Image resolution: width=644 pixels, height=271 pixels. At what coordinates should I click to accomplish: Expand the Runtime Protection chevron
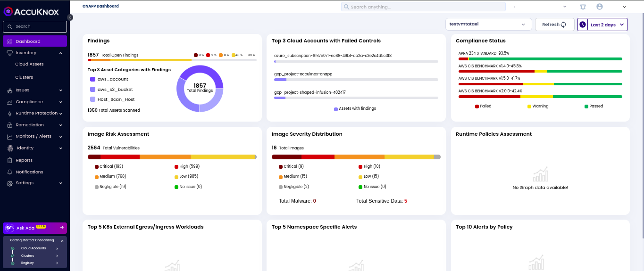click(60, 114)
